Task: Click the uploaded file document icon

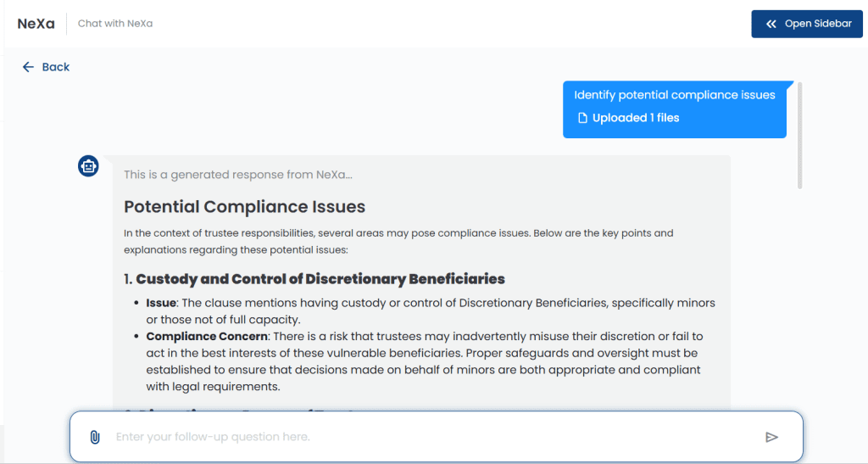Action: [582, 118]
